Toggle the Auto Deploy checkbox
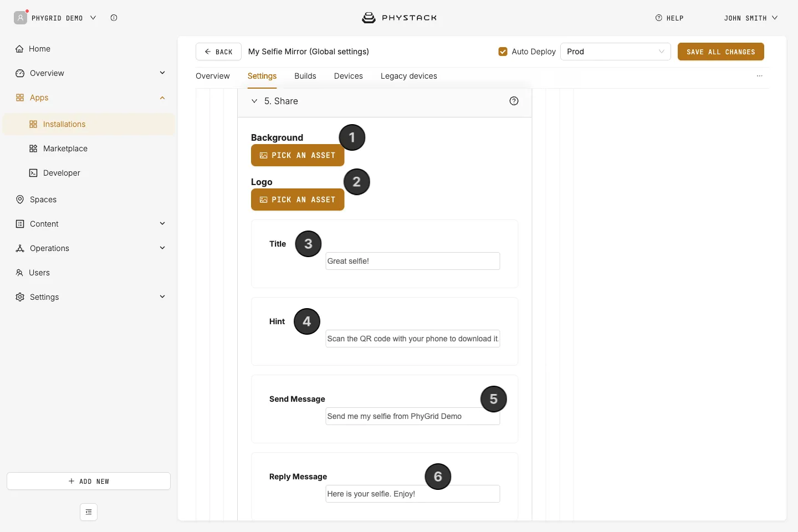The height and width of the screenshot is (532, 798). 503,52
